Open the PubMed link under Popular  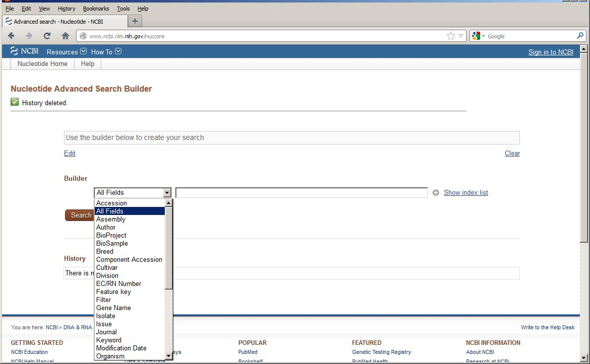pyautogui.click(x=248, y=352)
